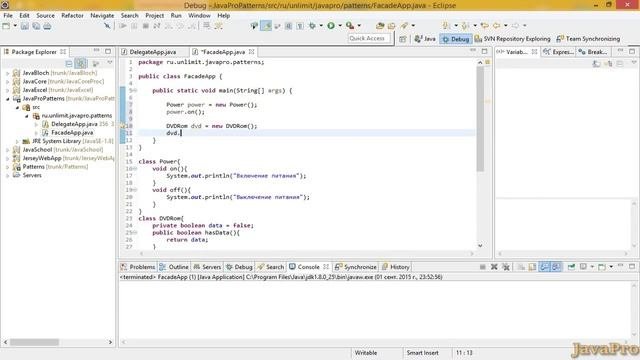The image size is (640, 360).
Task: Click the Pin Console icon
Action: click(x=571, y=267)
